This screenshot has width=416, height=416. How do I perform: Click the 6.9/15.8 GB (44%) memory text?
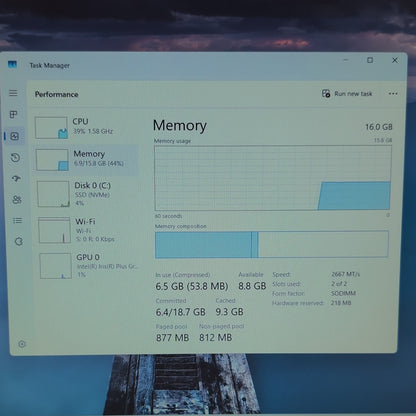[x=99, y=163]
